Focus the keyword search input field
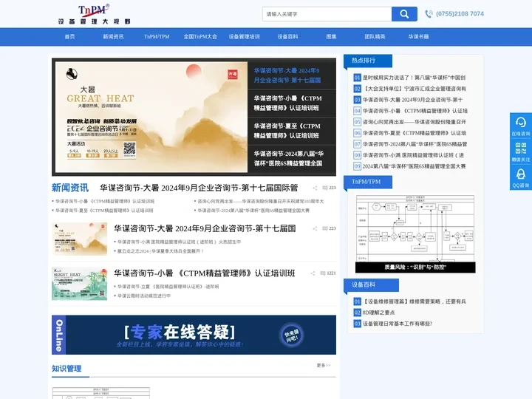 point(327,14)
